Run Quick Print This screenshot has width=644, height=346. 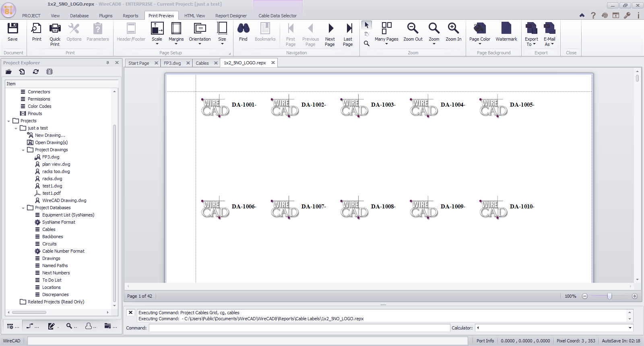[55, 34]
